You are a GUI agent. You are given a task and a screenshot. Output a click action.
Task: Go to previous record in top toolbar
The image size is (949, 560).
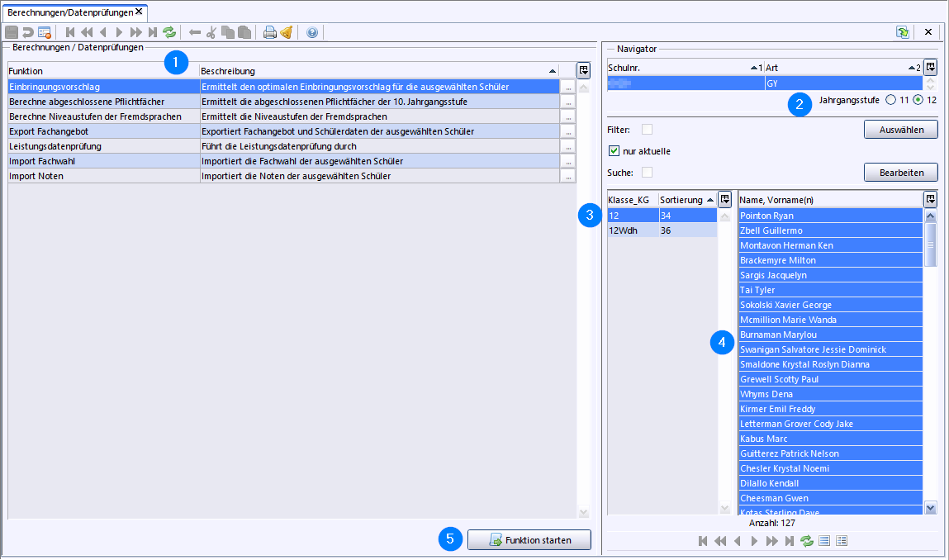pos(103,32)
